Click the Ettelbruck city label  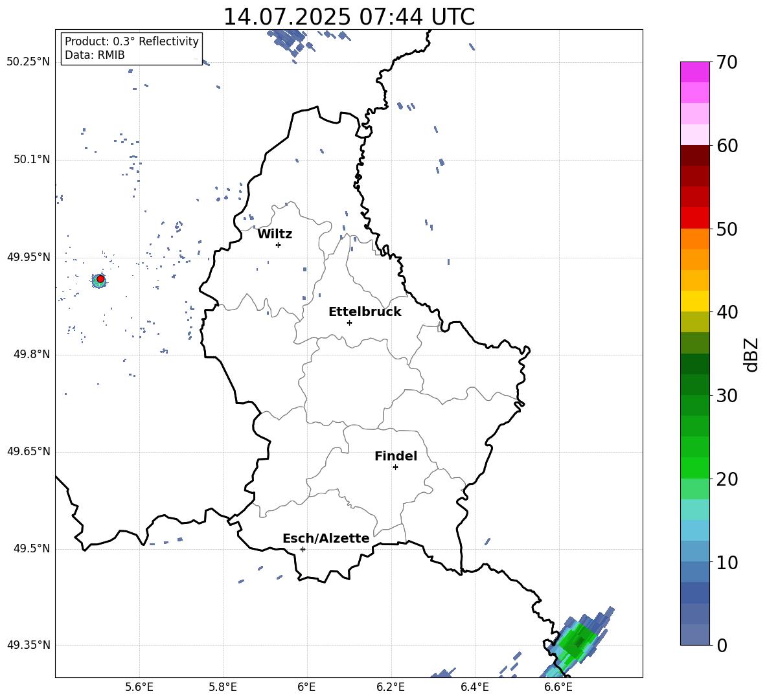[365, 312]
